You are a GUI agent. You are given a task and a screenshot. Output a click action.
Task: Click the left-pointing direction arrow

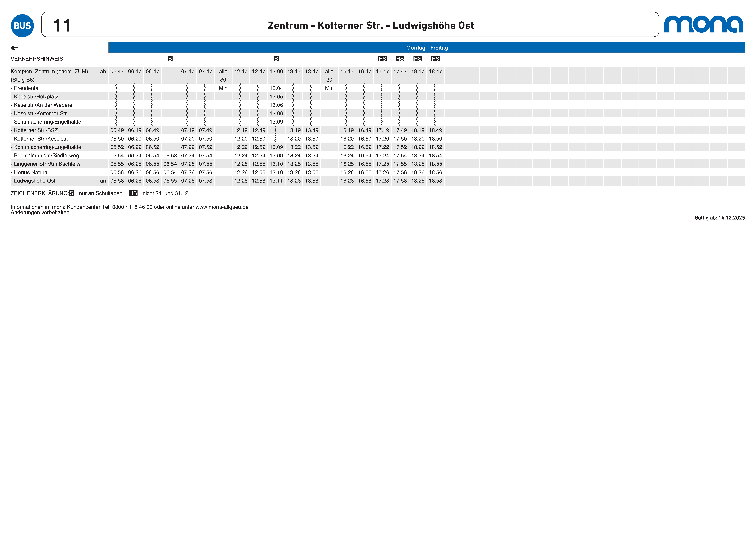tap(14, 48)
